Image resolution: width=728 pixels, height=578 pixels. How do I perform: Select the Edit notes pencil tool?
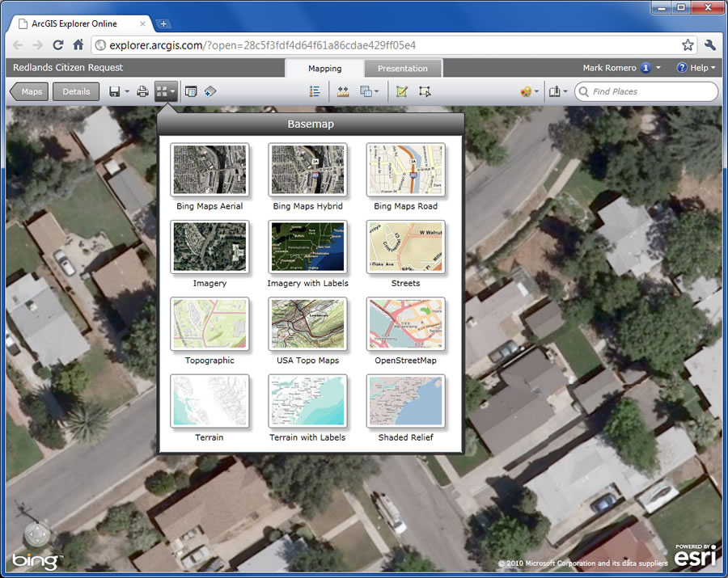click(x=401, y=91)
